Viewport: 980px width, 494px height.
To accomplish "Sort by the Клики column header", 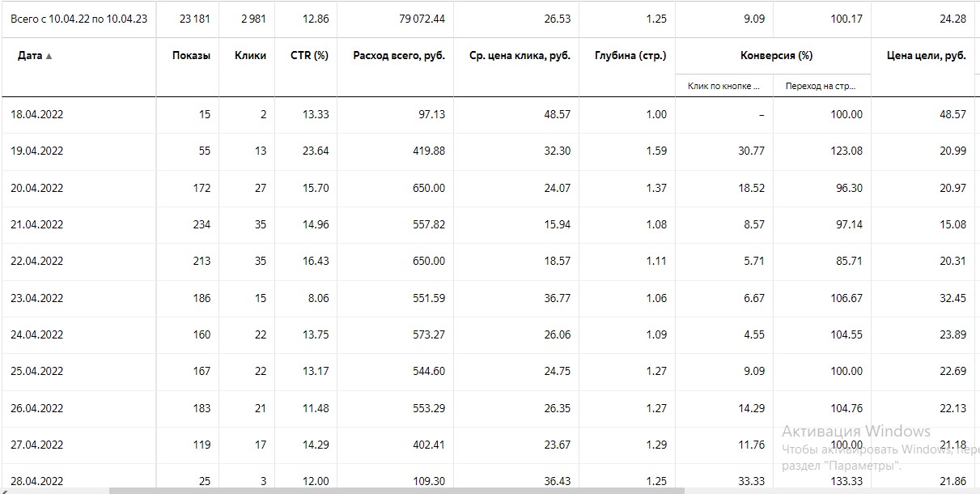I will (x=250, y=56).
